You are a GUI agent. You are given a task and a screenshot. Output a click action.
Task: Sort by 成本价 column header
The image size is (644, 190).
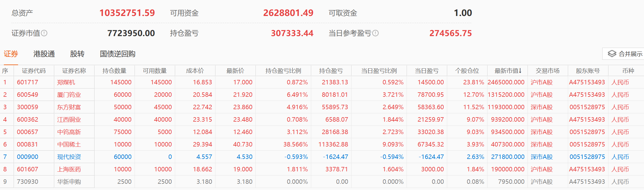tap(195, 71)
